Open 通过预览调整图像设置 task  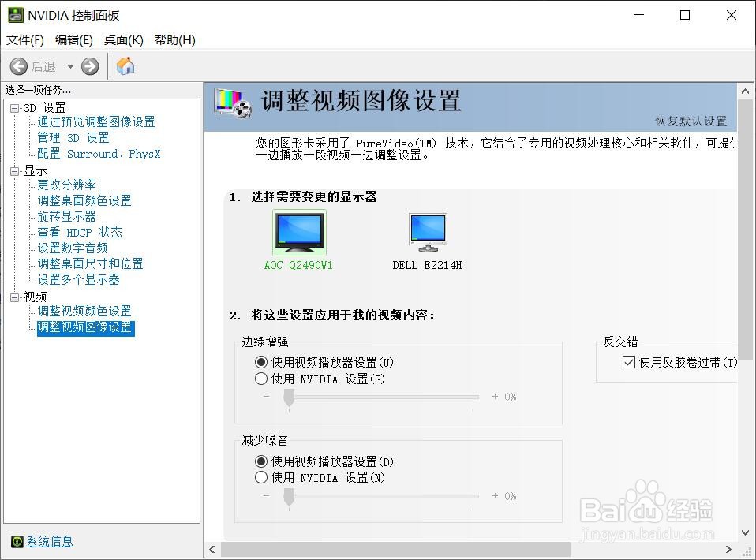(96, 122)
